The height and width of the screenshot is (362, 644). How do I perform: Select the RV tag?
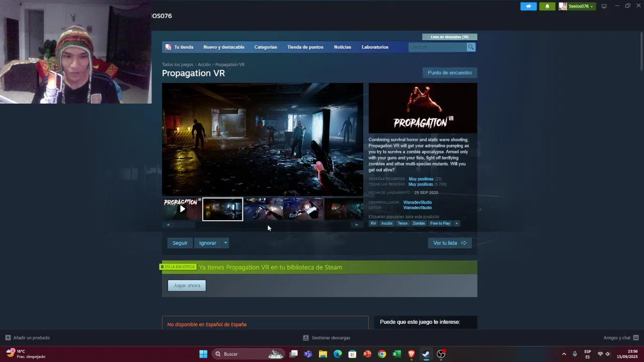point(373,223)
